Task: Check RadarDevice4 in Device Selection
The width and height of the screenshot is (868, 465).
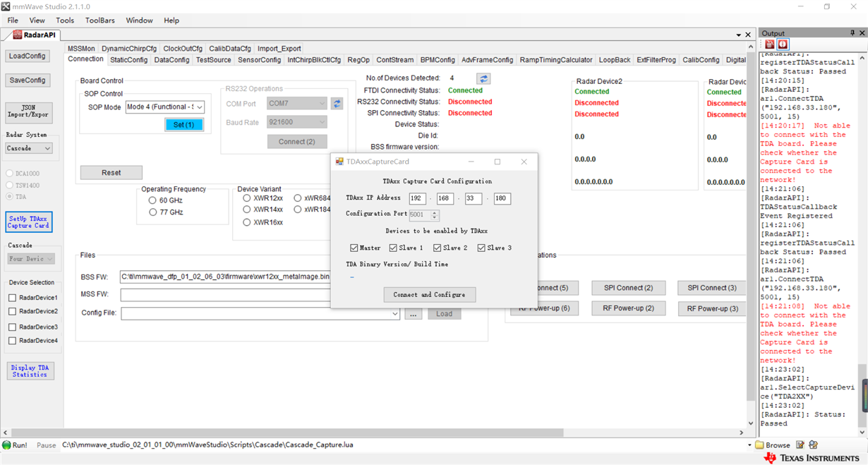Action: [12, 341]
